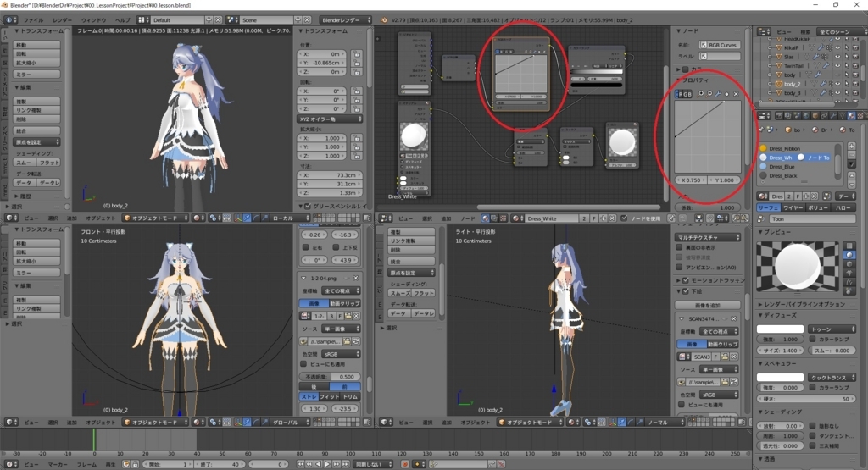Screen dimensions: 868x470
Task: Open the 原点を設定 dropdown in top-left tool shelf
Action: point(37,142)
